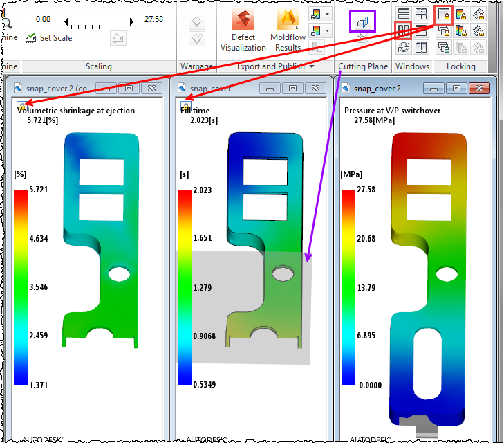Click the '= 2.023[s]' value text
The image size is (504, 445).
click(x=200, y=120)
